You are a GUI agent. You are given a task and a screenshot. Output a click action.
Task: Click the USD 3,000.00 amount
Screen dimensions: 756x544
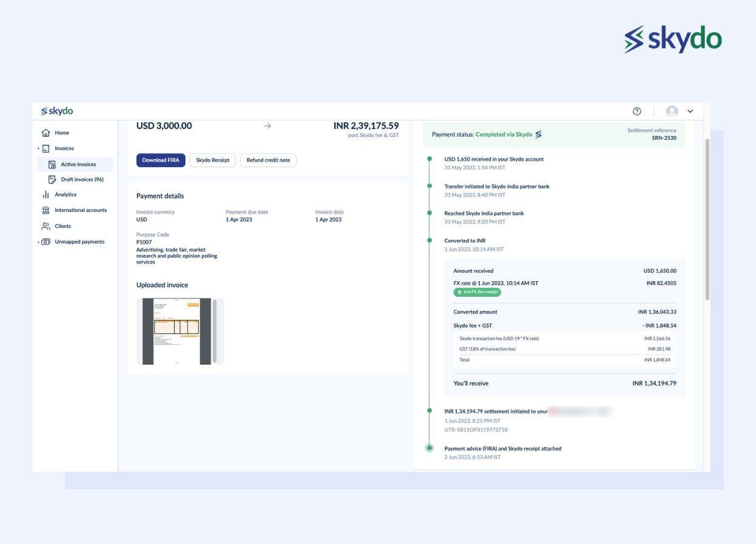(x=164, y=126)
